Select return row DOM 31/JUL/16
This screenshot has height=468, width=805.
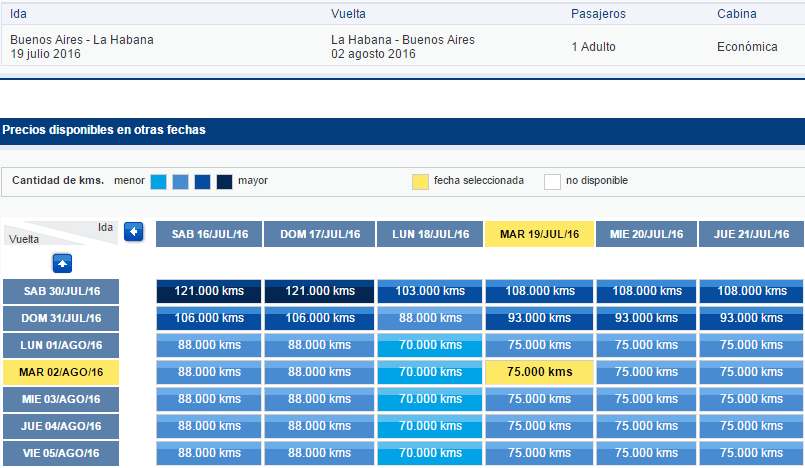pos(61,318)
